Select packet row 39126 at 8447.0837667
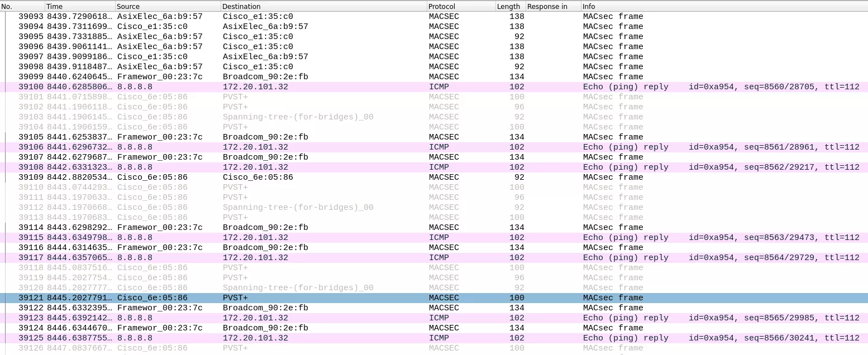 point(434,348)
